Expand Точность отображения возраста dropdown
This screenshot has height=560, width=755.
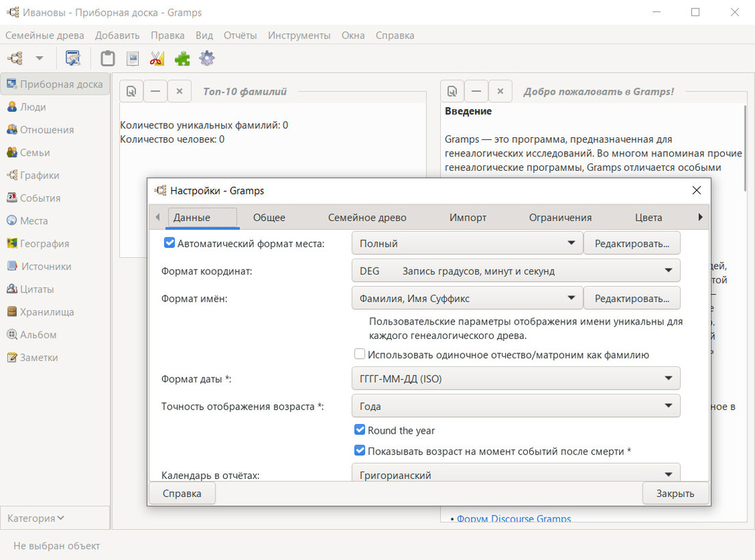click(x=515, y=406)
